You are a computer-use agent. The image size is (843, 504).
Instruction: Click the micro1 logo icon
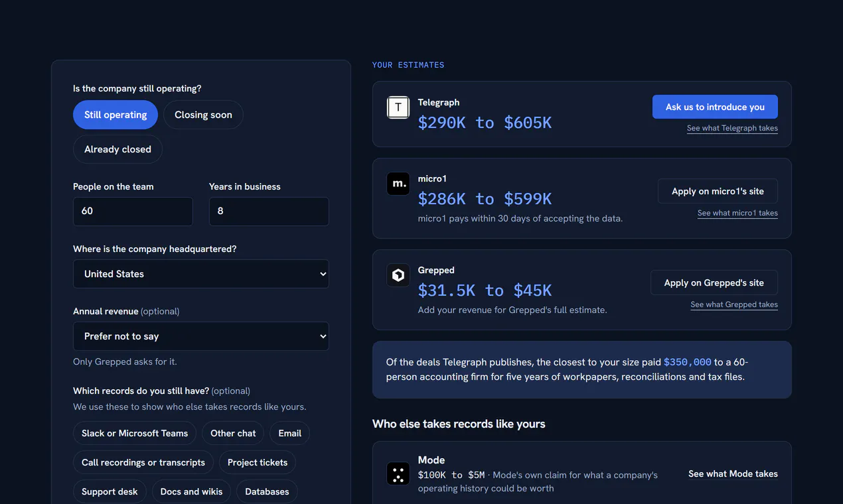pyautogui.click(x=398, y=184)
